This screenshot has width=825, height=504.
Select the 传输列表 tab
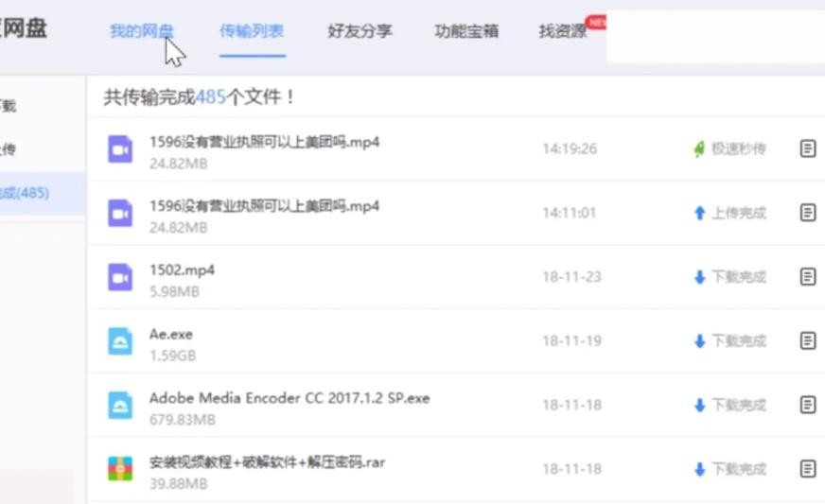click(x=252, y=31)
